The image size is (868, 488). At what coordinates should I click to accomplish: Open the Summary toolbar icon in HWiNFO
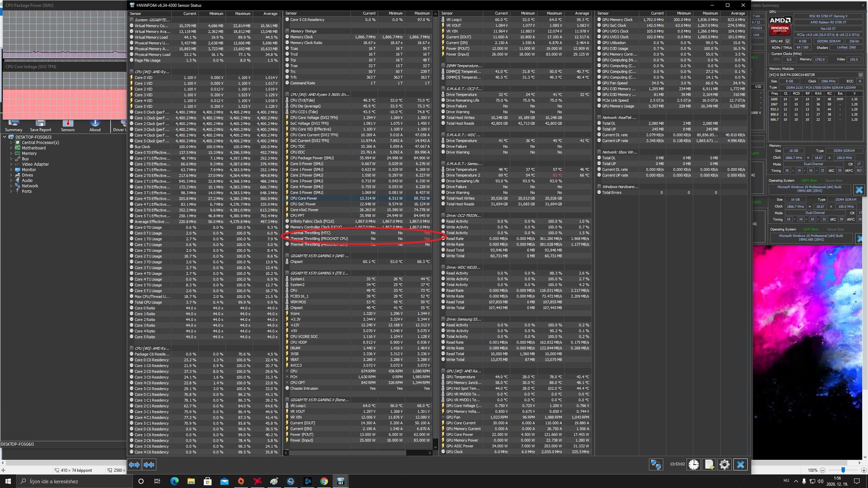point(14,126)
